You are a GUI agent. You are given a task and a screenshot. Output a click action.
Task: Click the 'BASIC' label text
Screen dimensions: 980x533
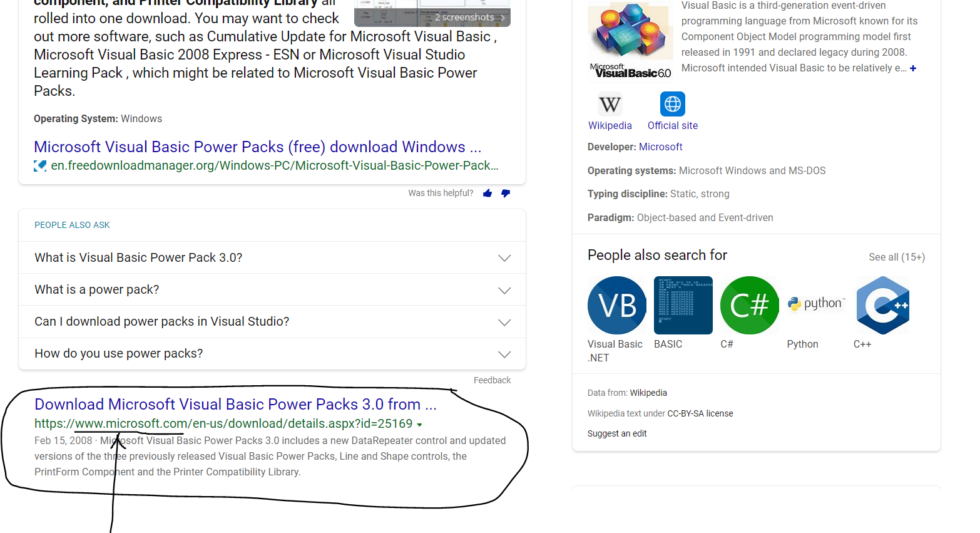[668, 344]
